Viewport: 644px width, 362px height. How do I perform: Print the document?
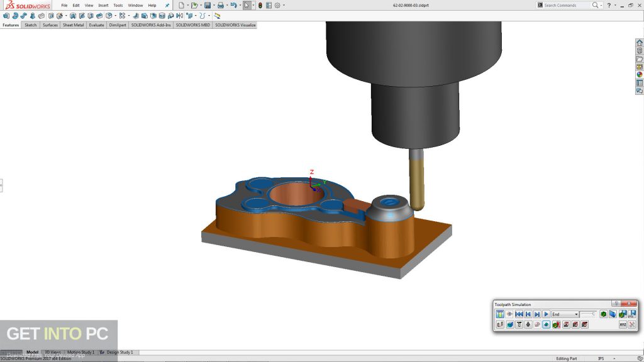[x=221, y=5]
